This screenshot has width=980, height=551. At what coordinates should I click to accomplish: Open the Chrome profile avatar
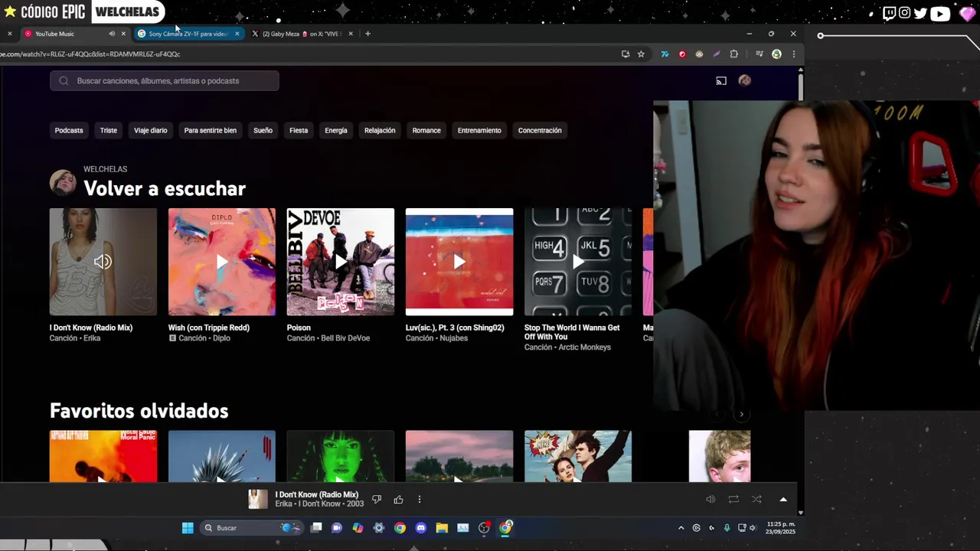coord(776,54)
